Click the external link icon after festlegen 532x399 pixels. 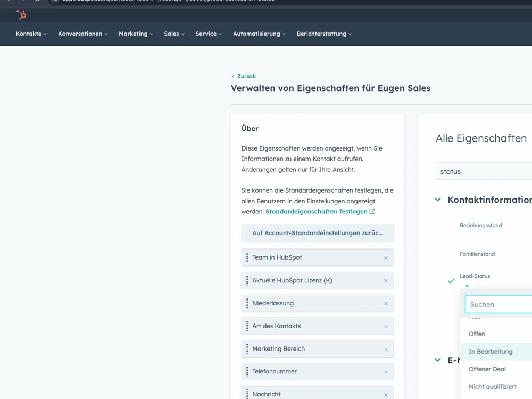(372, 211)
